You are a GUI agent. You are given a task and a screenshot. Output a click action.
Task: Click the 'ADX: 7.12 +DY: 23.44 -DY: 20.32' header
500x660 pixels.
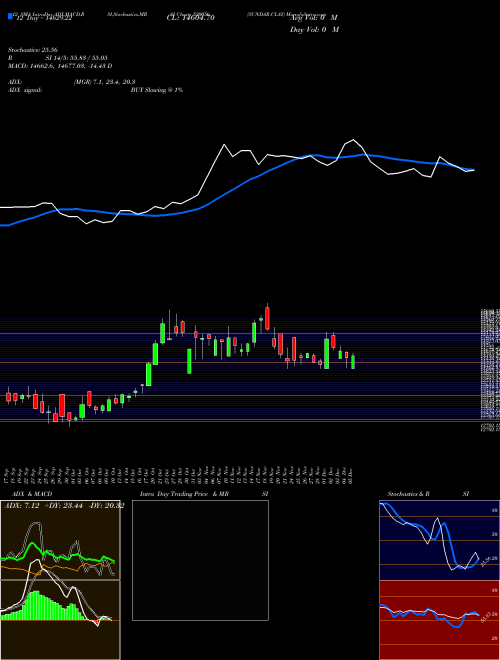click(64, 506)
